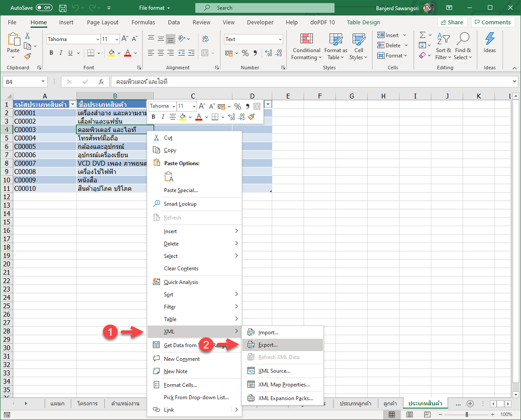Open the Number Format dropdown showing Text
The image size is (521, 420).
point(280,39)
